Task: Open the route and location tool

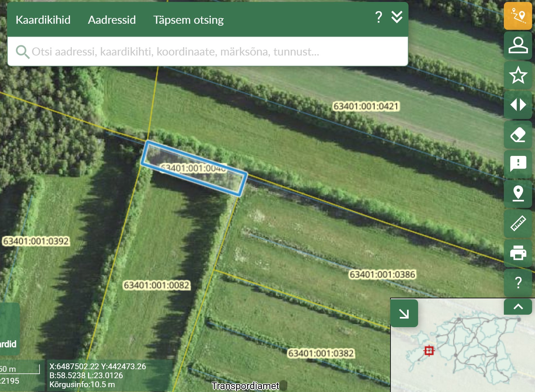Action: click(518, 16)
